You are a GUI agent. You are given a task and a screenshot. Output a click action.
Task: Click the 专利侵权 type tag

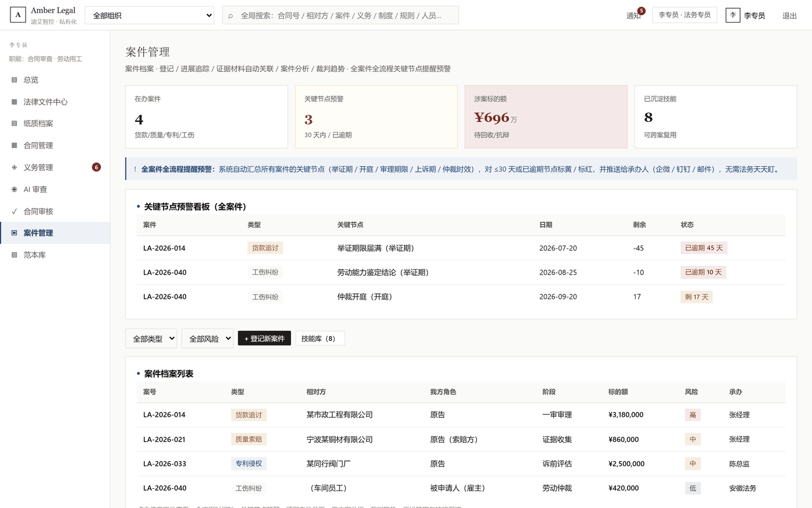tap(249, 464)
